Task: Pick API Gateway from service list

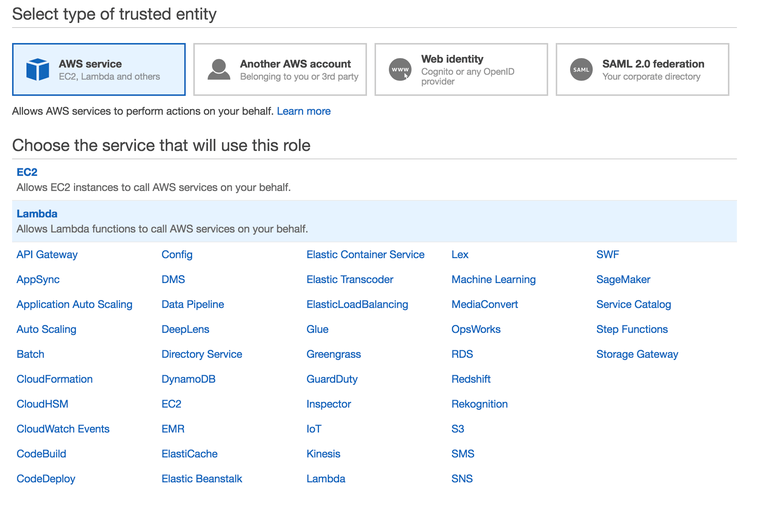Action: pos(47,254)
